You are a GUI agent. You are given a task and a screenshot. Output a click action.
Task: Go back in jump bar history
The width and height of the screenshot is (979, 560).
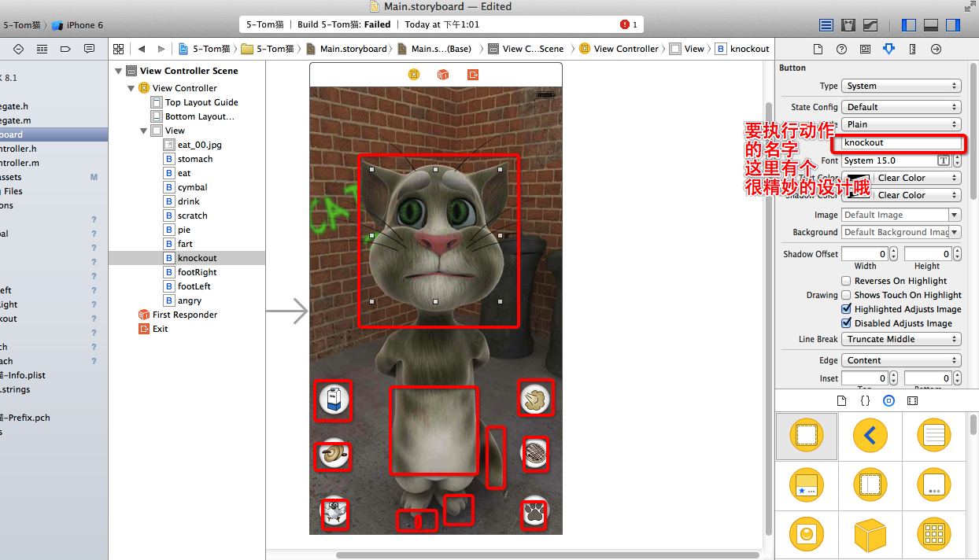pos(142,49)
